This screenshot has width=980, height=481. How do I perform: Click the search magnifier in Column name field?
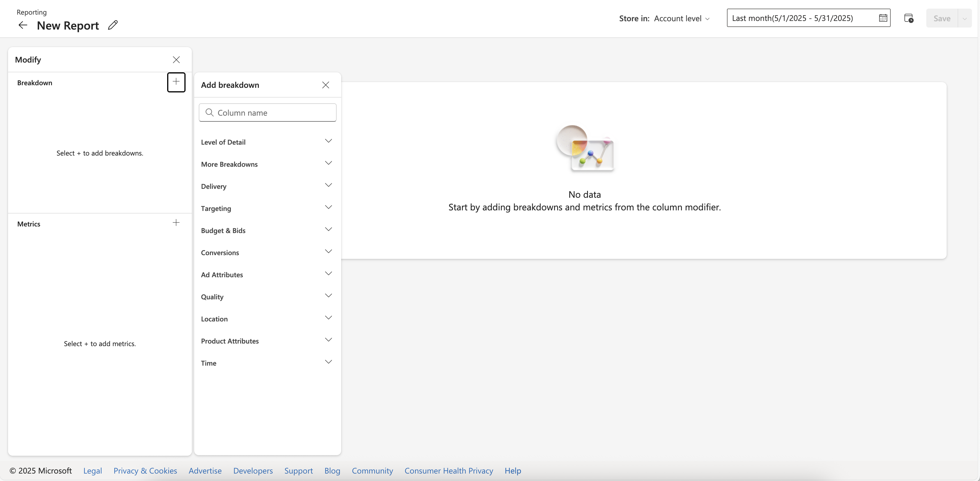click(209, 113)
